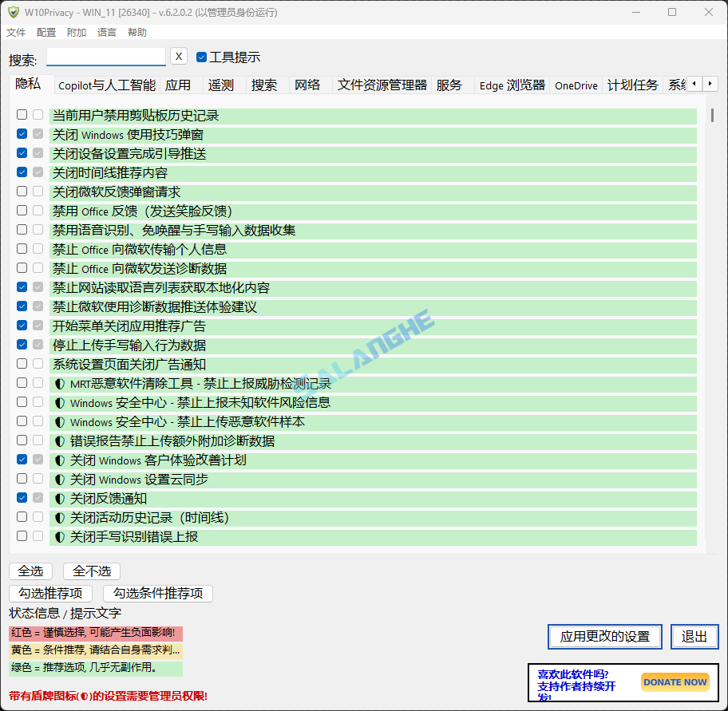
Task: Click the shield icon on 客户体验改善计划 row
Action: click(59, 460)
